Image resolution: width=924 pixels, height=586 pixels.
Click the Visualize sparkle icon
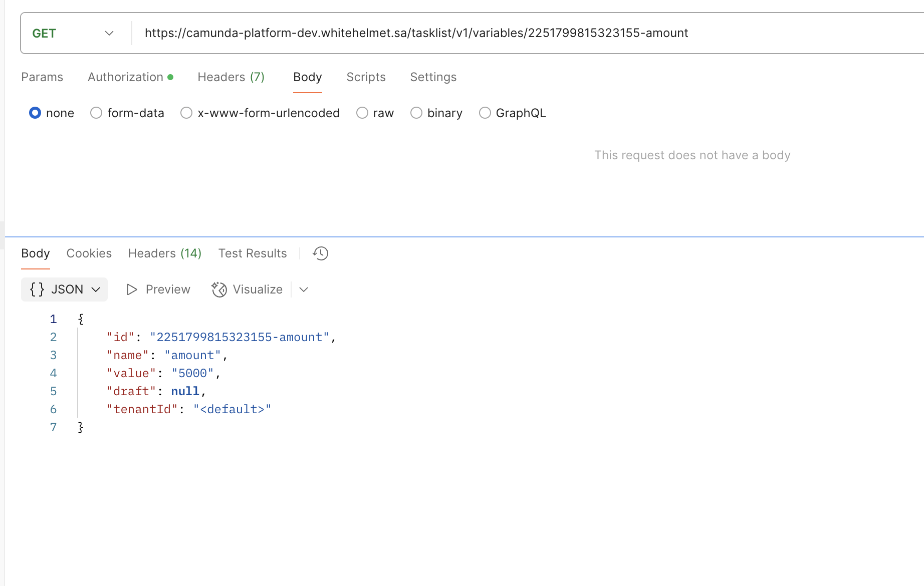tap(219, 289)
